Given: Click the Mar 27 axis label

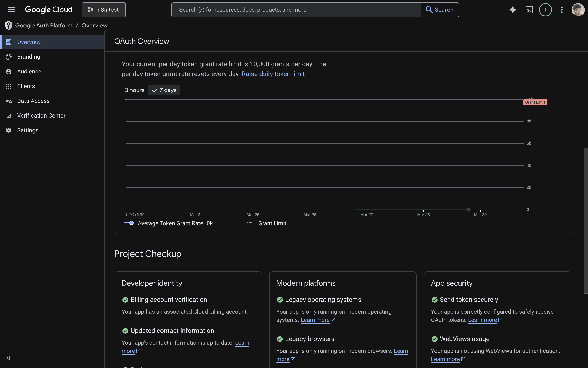Looking at the screenshot, I should click(366, 215).
